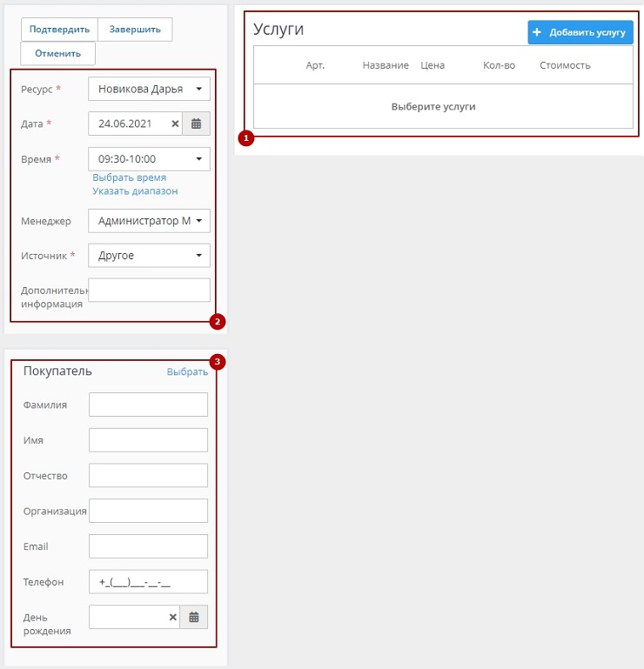Screen dimensions: 644x669
Task: Focus the Фамилия input field
Action: (x=148, y=405)
